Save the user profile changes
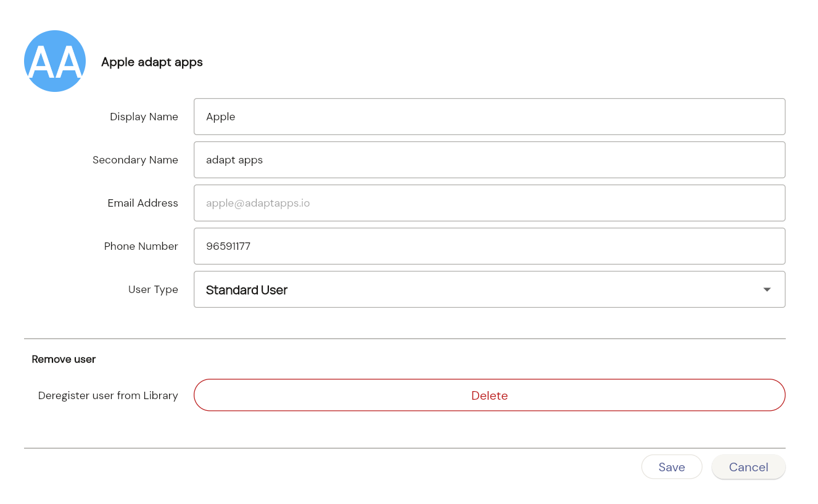 (671, 467)
